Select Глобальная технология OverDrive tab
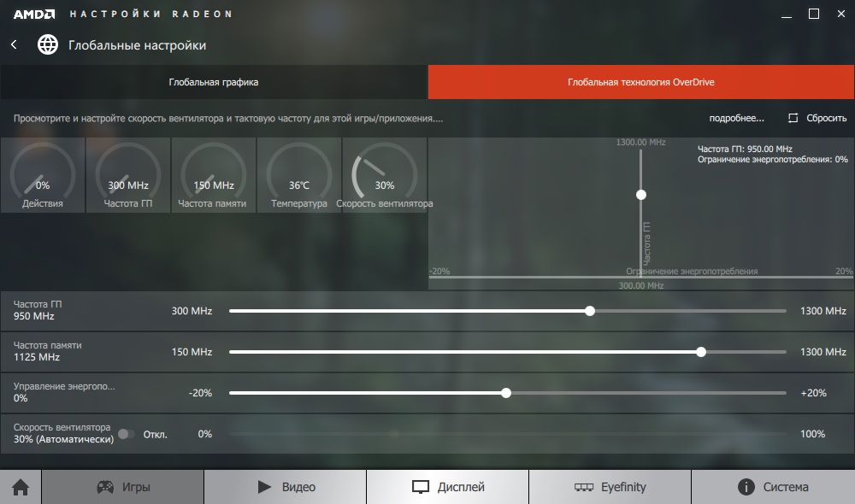855x504 pixels. tap(641, 82)
